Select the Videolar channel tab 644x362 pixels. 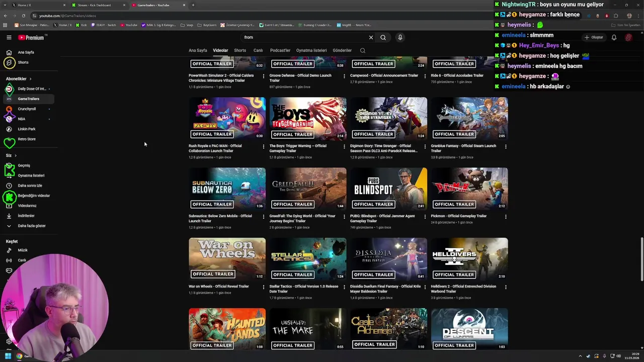coord(220,50)
